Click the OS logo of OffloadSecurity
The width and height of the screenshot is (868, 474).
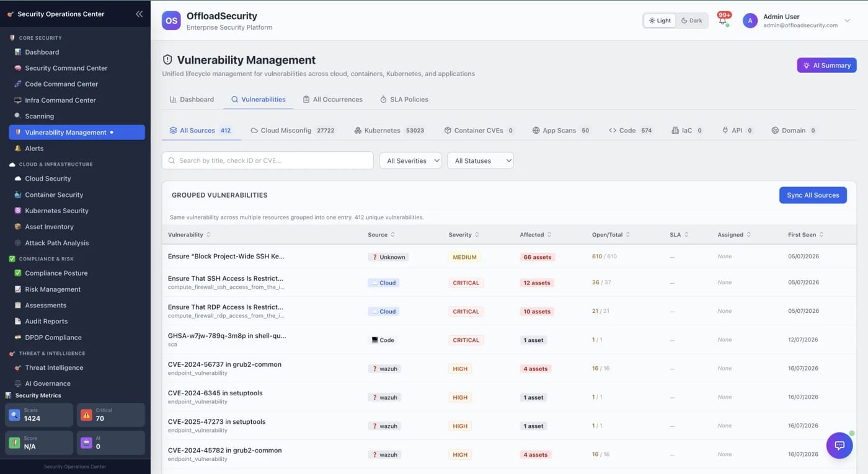171,20
